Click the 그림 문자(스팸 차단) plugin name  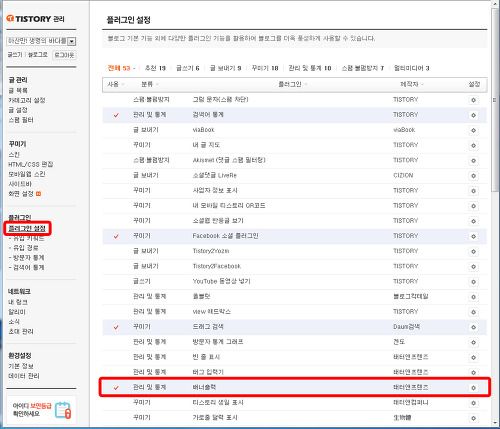[220, 100]
